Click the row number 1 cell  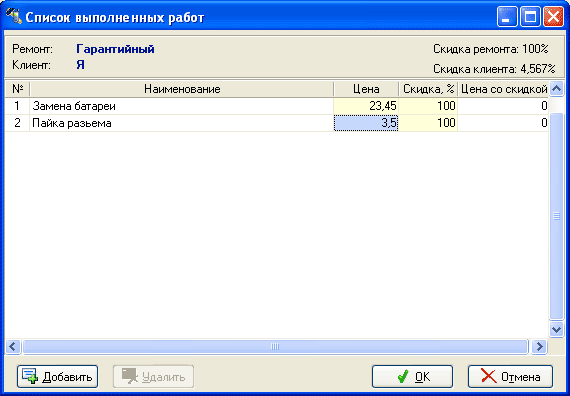(17, 106)
